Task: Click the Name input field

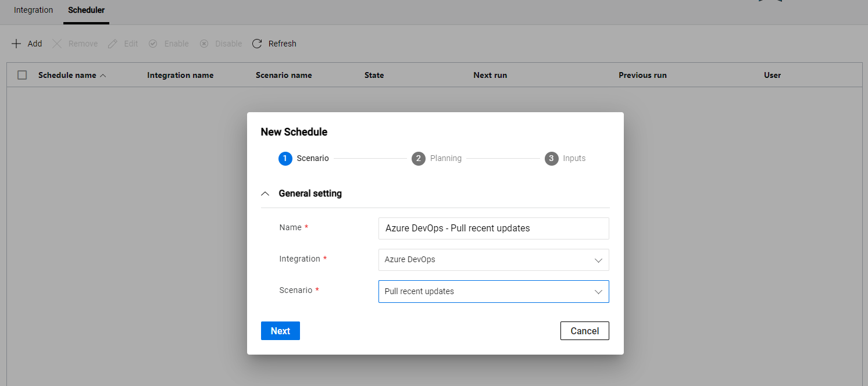Action: click(x=493, y=228)
